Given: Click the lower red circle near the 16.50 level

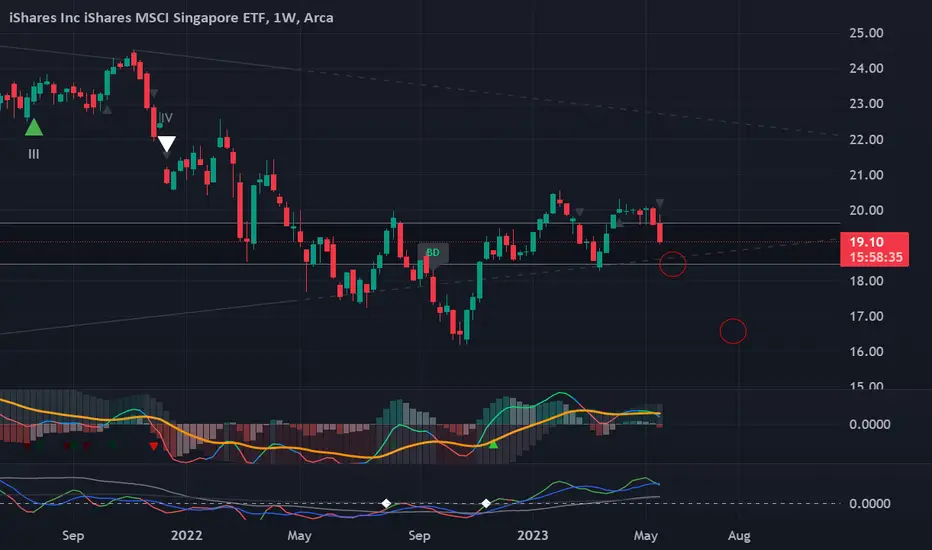Looking at the screenshot, I should click(x=733, y=331).
